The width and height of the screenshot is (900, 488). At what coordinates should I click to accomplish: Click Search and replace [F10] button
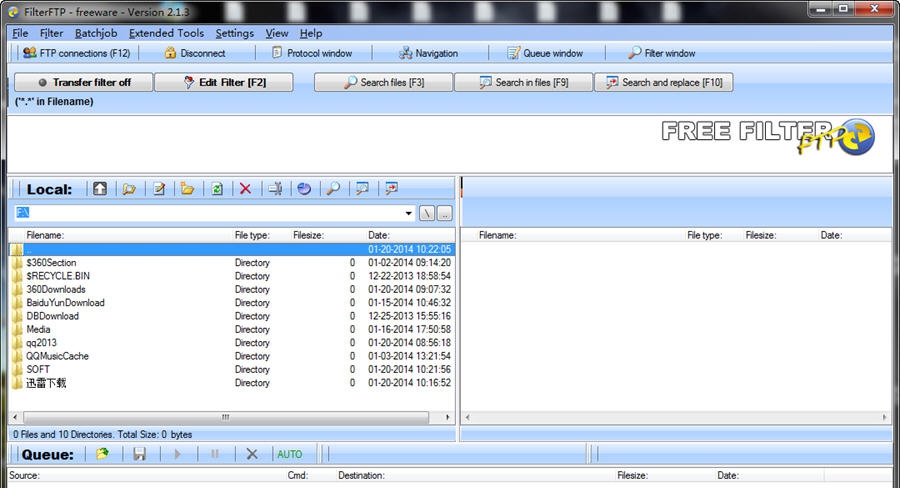click(x=664, y=82)
